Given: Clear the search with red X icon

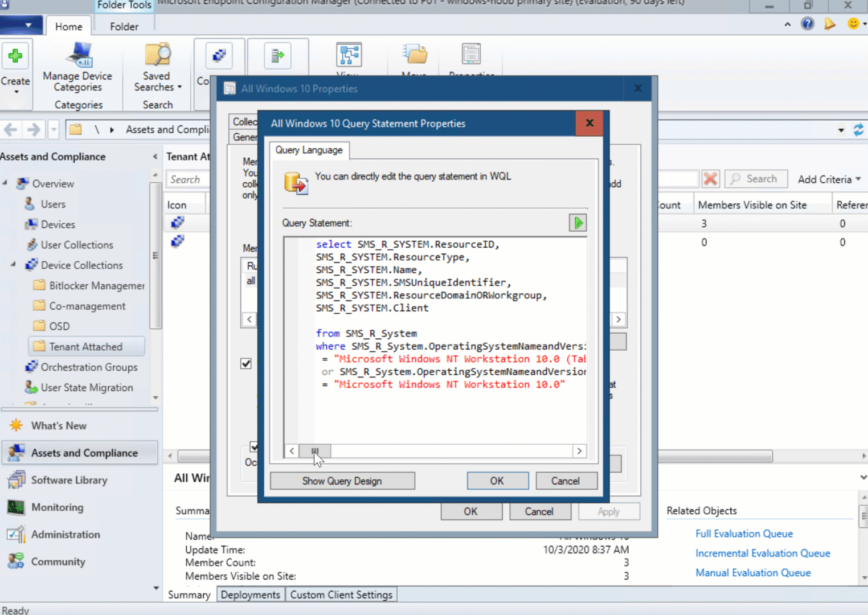Looking at the screenshot, I should coord(710,179).
